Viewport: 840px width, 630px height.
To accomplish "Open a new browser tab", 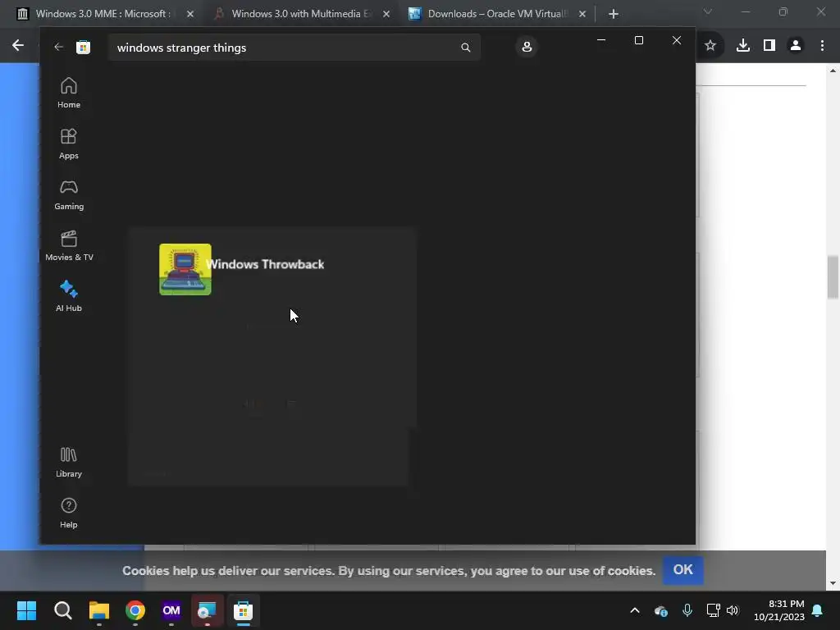I will click(x=614, y=14).
